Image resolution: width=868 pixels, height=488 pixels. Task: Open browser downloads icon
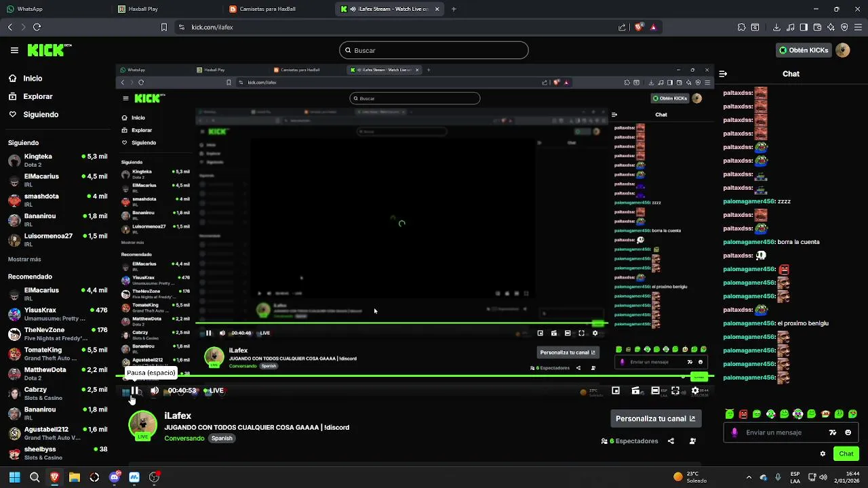coord(776,27)
